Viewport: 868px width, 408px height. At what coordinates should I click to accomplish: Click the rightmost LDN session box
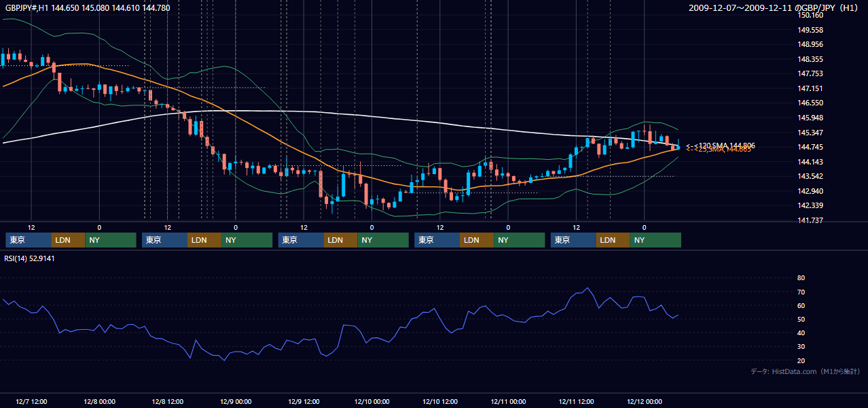click(x=614, y=240)
